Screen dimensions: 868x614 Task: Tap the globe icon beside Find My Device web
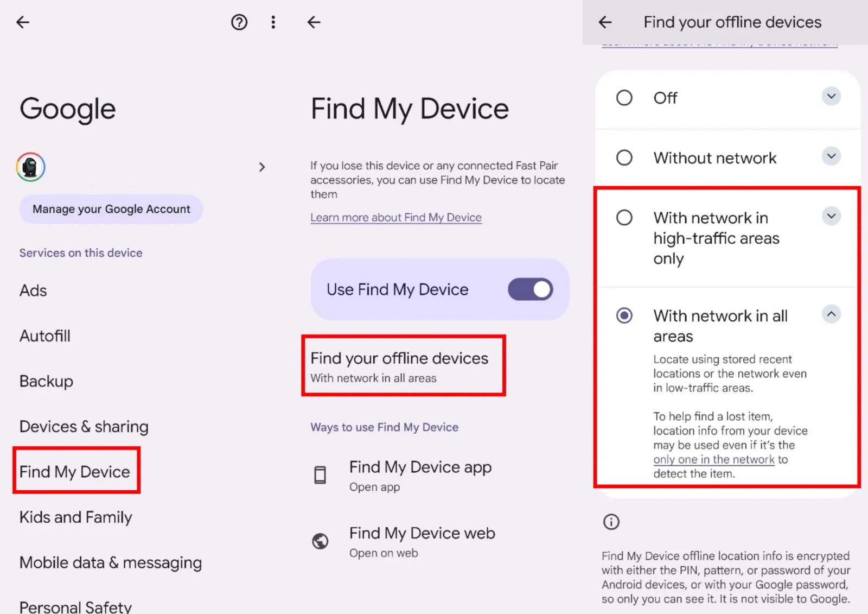[320, 541]
